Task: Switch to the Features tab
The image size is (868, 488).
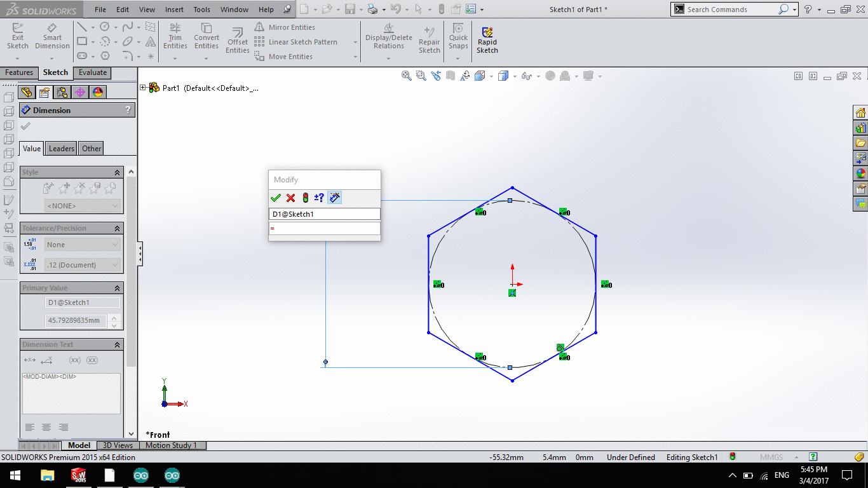Action: (x=19, y=72)
